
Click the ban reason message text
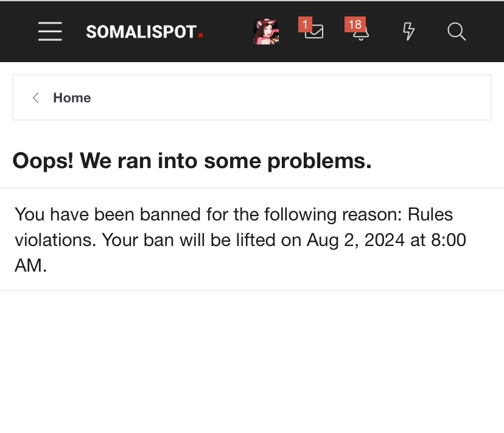click(240, 240)
